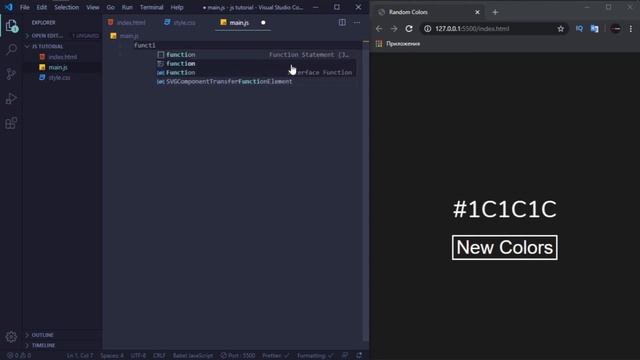Expand the Timeline section
Screen dimensions: 640x360
click(62, 345)
